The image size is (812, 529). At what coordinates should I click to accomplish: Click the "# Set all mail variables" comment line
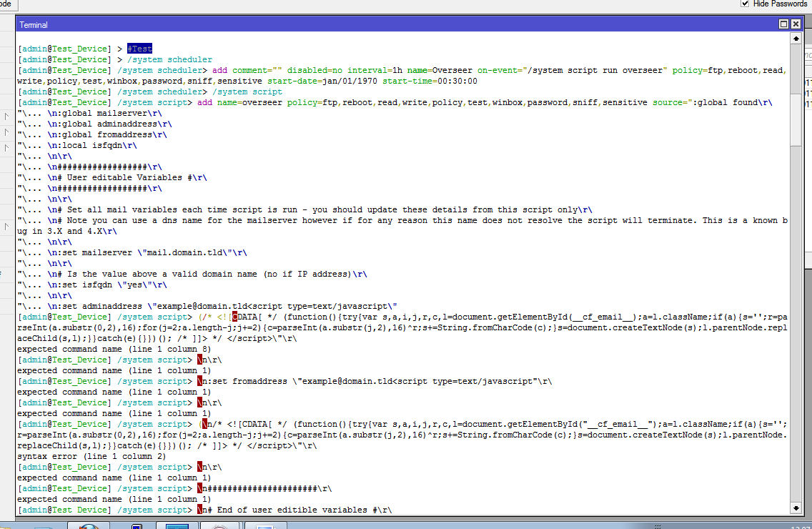(304, 210)
